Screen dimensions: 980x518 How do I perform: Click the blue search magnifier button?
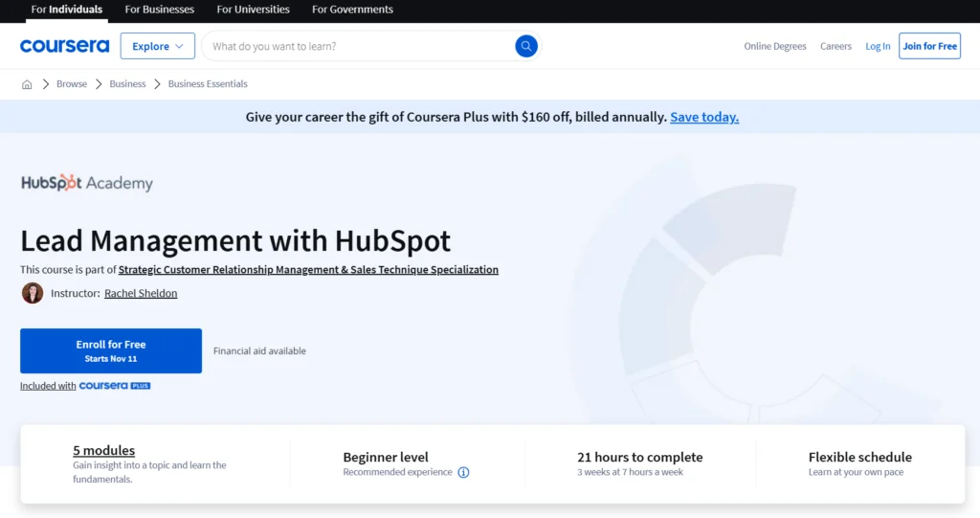(526, 46)
